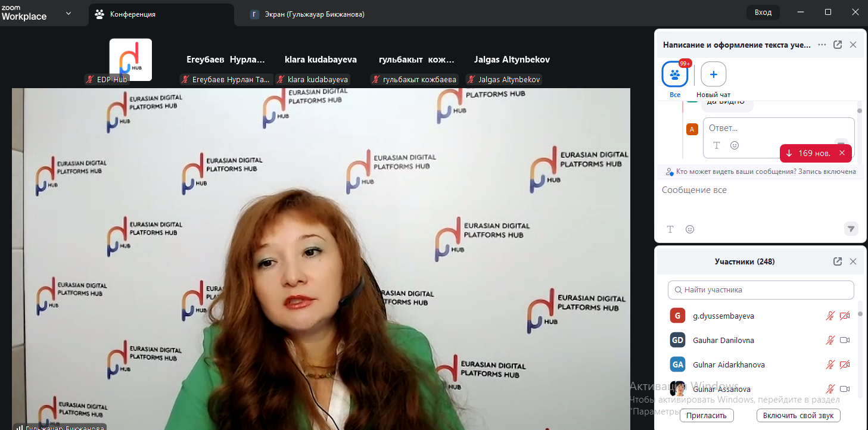The height and width of the screenshot is (430, 868).
Task: Close the participants panel
Action: coord(853,261)
